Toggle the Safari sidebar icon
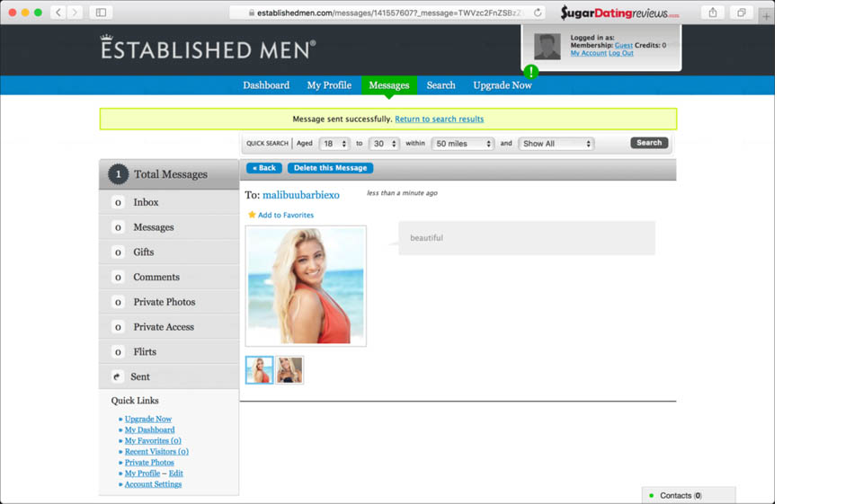This screenshot has height=504, width=863. [101, 13]
